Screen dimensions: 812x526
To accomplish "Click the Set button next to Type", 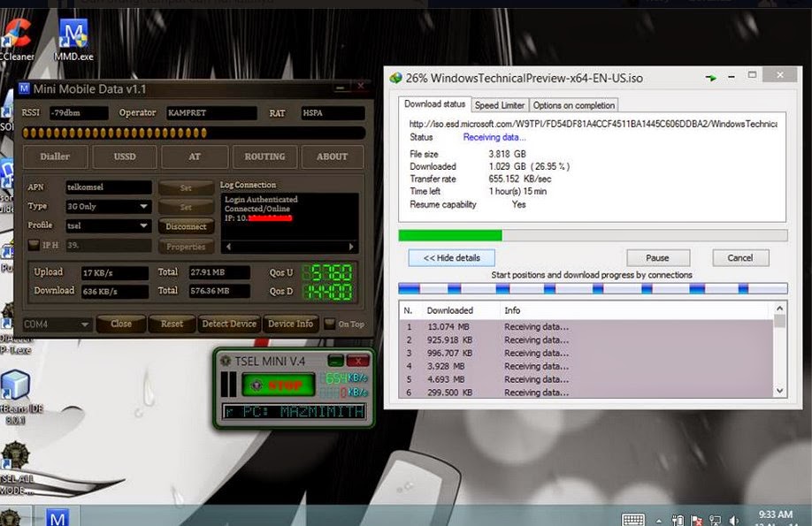I will click(186, 207).
